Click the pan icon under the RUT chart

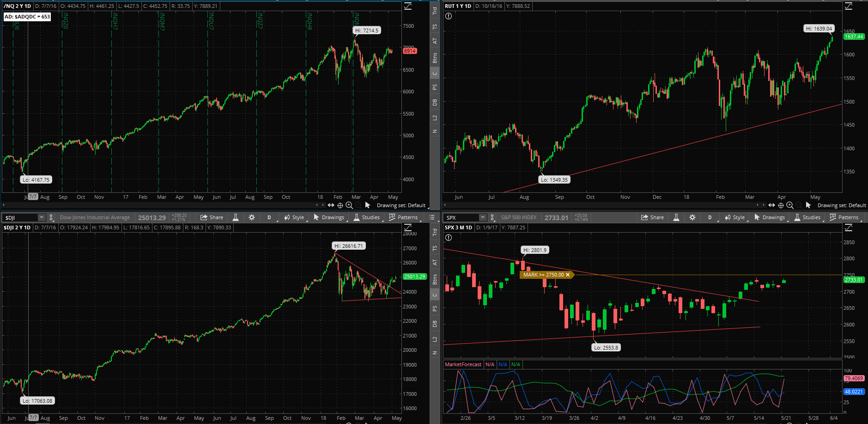click(771, 205)
